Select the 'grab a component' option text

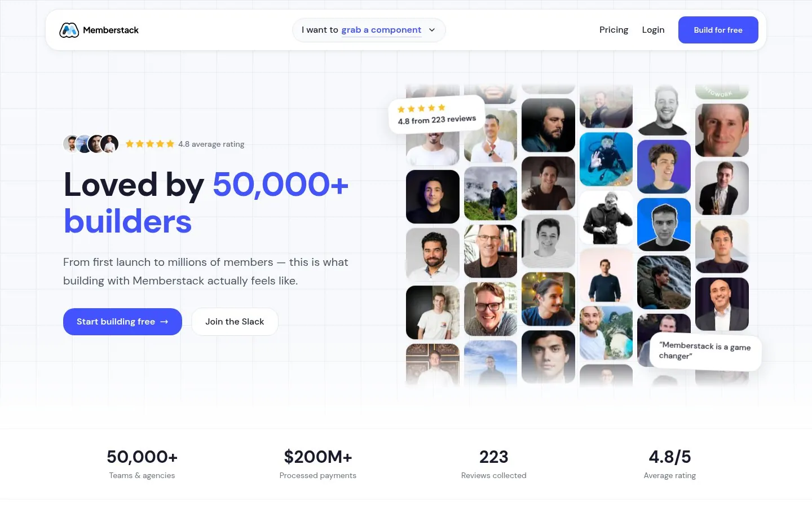(x=381, y=30)
